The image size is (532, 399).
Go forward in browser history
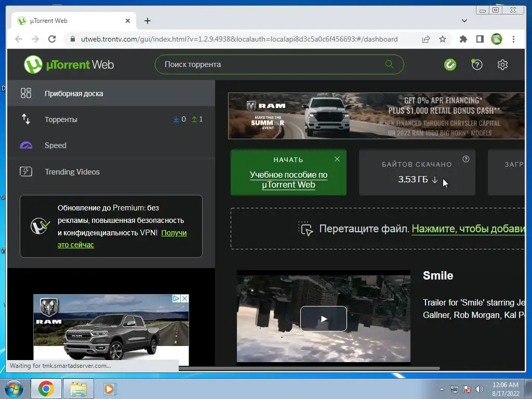(35, 39)
